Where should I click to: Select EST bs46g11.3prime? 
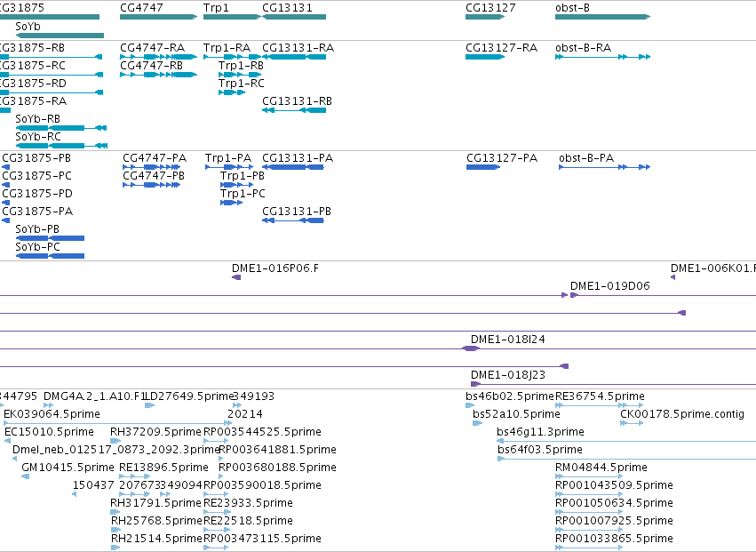pos(626,441)
